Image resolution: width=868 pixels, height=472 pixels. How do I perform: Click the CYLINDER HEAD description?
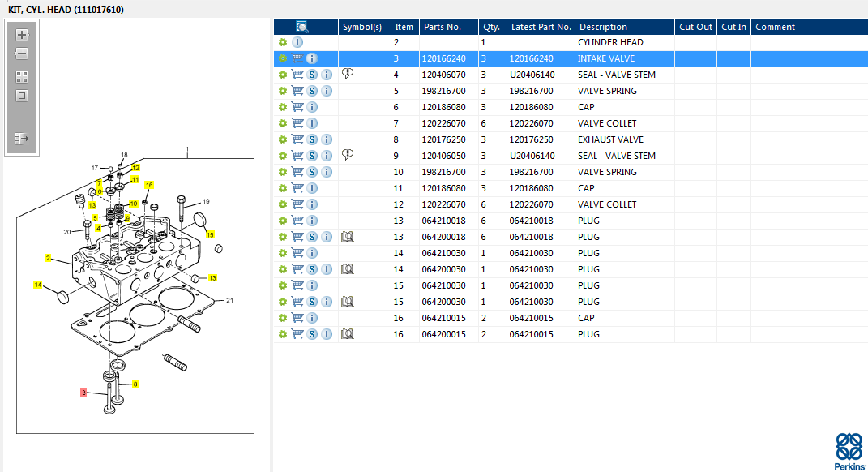(x=610, y=42)
